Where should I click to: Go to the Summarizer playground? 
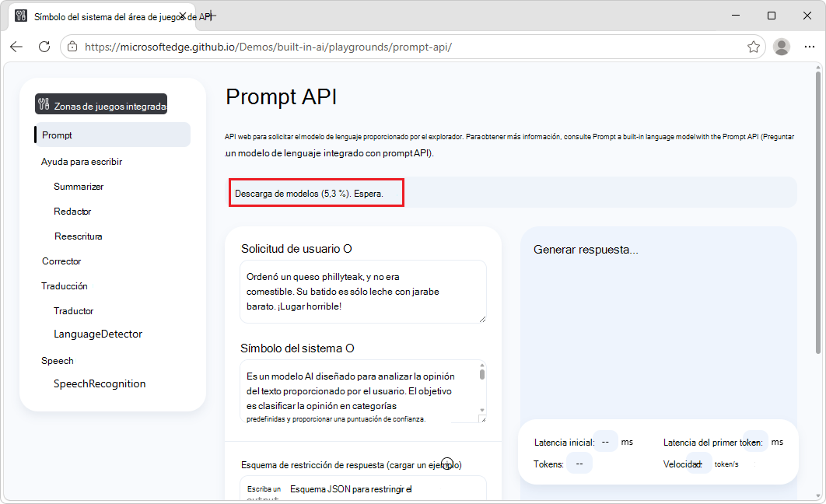(79, 187)
